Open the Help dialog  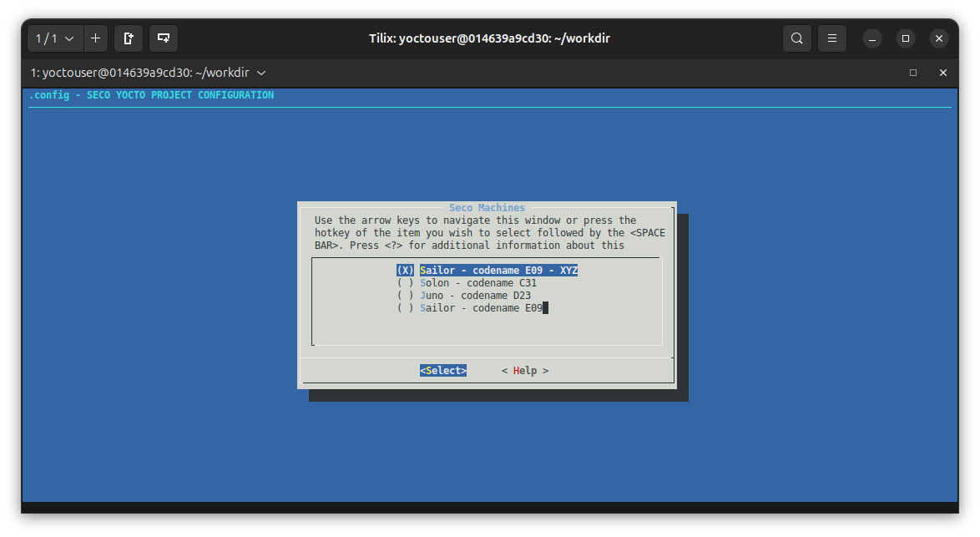tap(524, 370)
